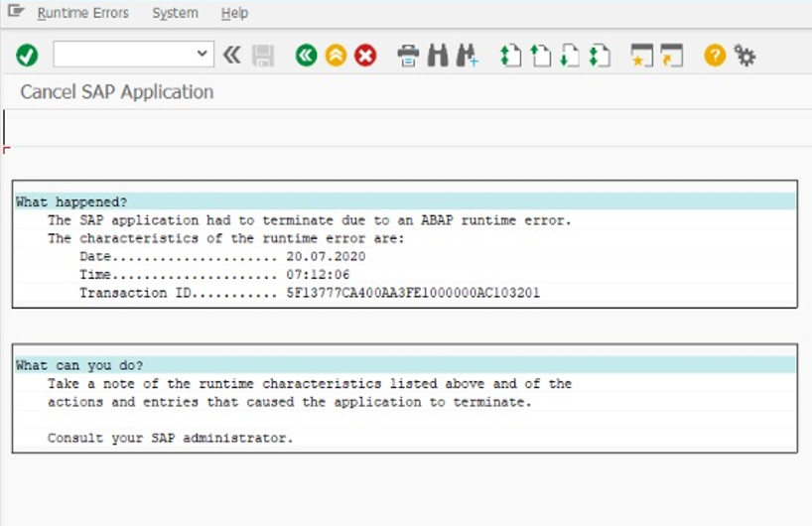This screenshot has width=812, height=526.
Task: Jump to First Page icon
Action: point(510,56)
